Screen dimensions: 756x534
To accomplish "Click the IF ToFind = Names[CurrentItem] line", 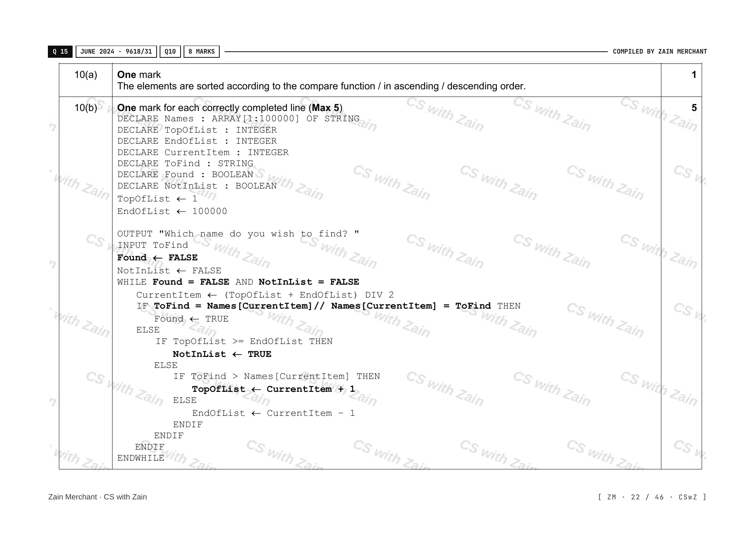I will pos(328,306).
